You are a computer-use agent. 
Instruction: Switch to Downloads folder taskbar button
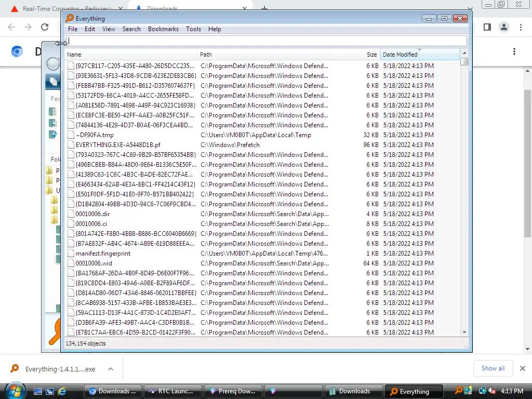tap(354, 391)
